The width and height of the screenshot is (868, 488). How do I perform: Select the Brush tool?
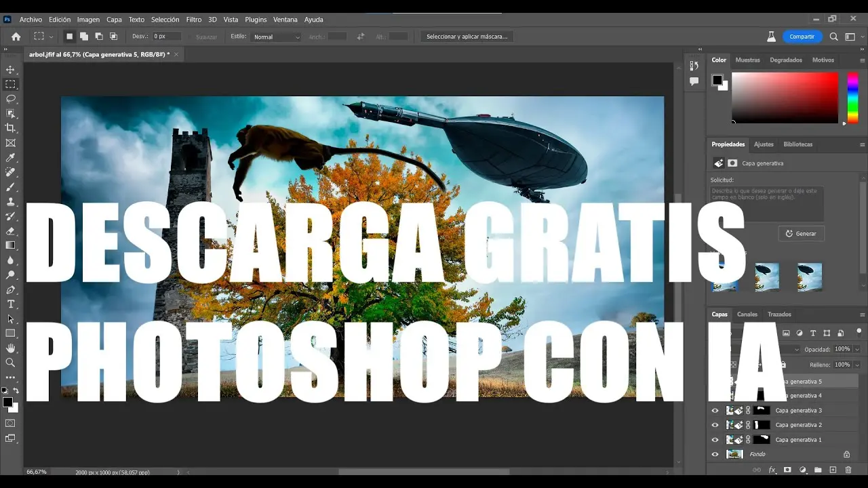coord(10,187)
